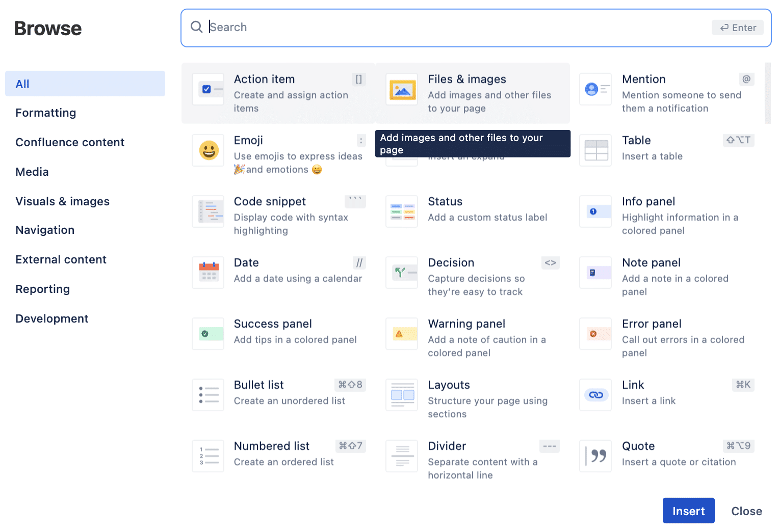The width and height of the screenshot is (779, 532).
Task: Choose the Files & images picture icon
Action: point(402,89)
